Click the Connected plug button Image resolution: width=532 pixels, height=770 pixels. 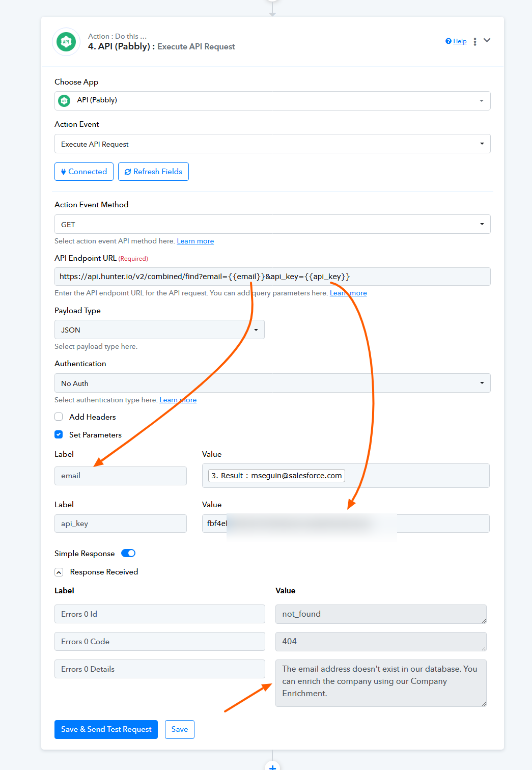[x=84, y=172]
